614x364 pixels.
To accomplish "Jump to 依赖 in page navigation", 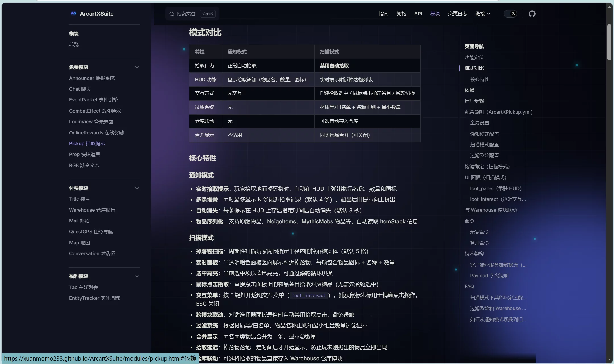I will [469, 90].
